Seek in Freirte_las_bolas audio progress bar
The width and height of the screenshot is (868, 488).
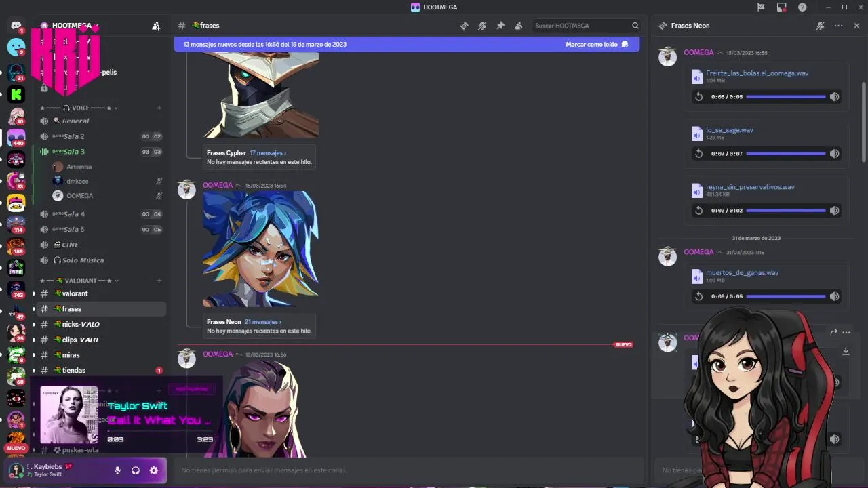coord(786,97)
